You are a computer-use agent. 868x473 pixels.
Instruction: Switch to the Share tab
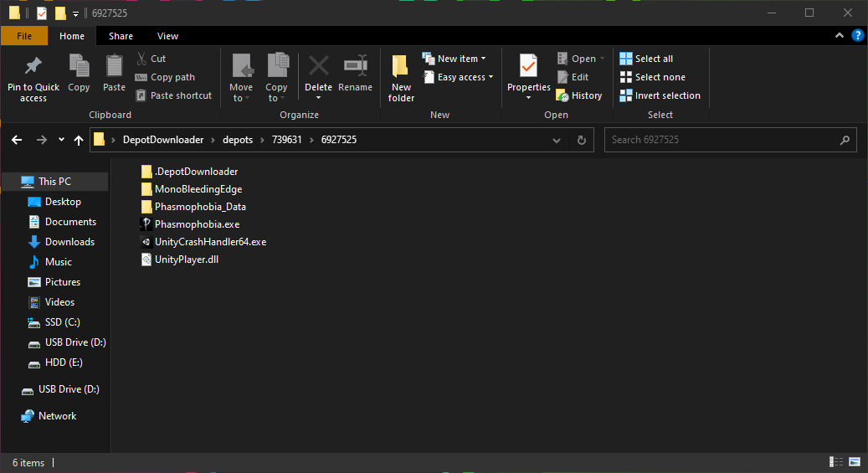pos(121,36)
